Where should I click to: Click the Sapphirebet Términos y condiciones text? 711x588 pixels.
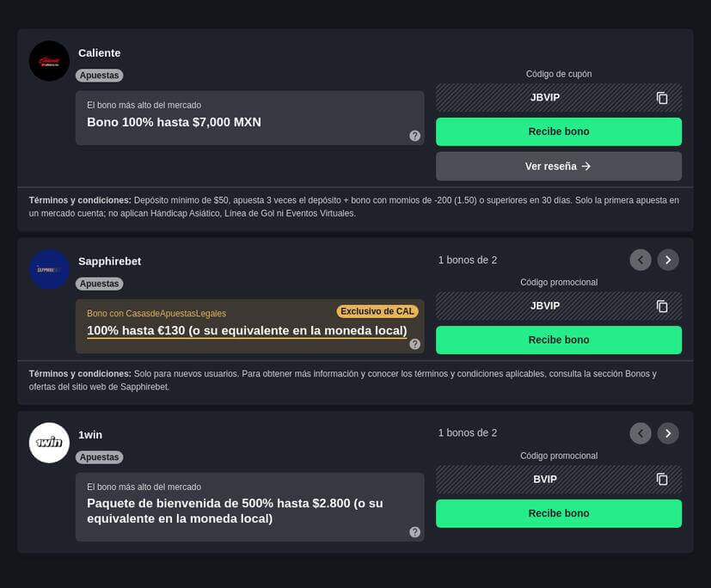[343, 380]
